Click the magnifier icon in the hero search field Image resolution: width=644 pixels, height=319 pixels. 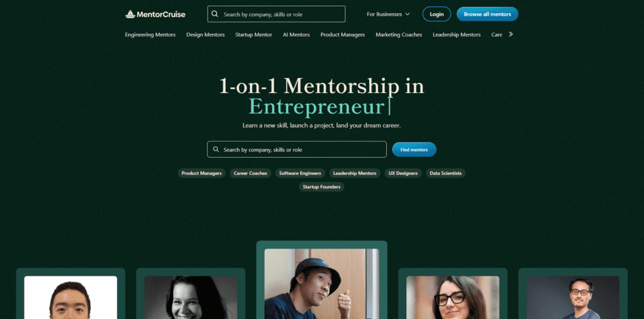click(x=216, y=149)
